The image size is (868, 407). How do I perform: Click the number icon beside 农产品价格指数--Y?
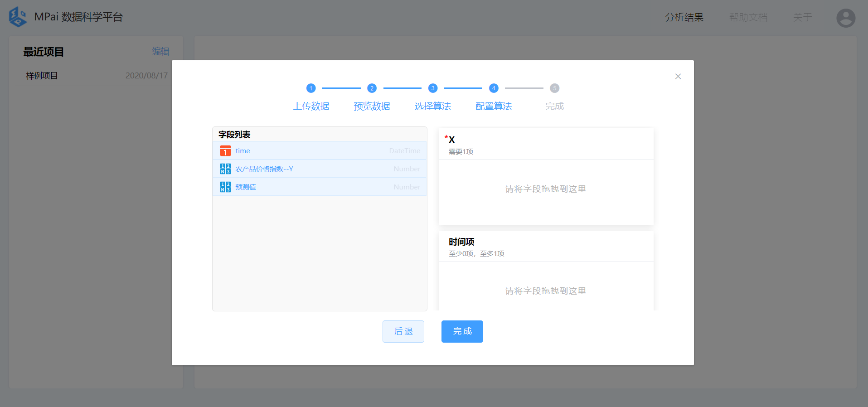pyautogui.click(x=225, y=169)
